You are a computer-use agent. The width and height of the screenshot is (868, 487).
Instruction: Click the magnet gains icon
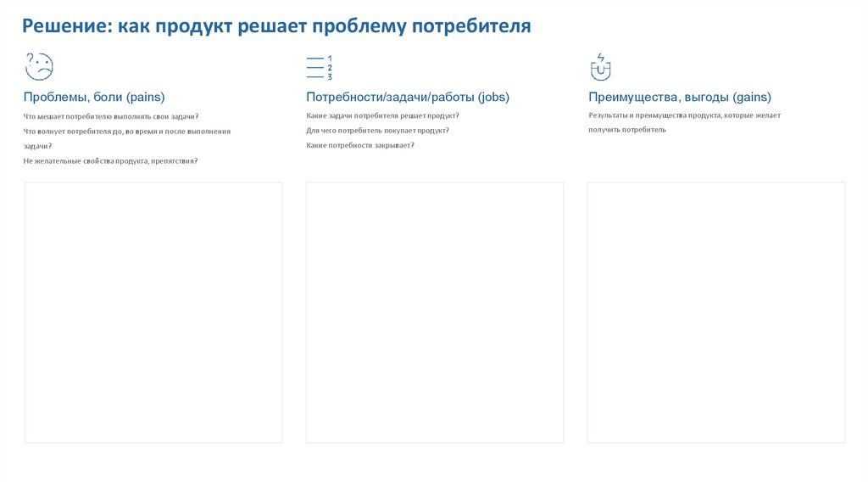tap(601, 66)
